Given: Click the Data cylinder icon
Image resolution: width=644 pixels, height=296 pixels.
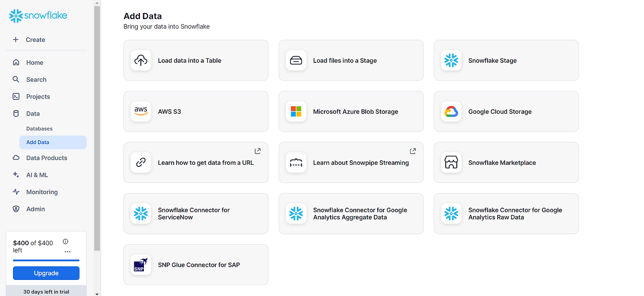Looking at the screenshot, I should pyautogui.click(x=16, y=114).
